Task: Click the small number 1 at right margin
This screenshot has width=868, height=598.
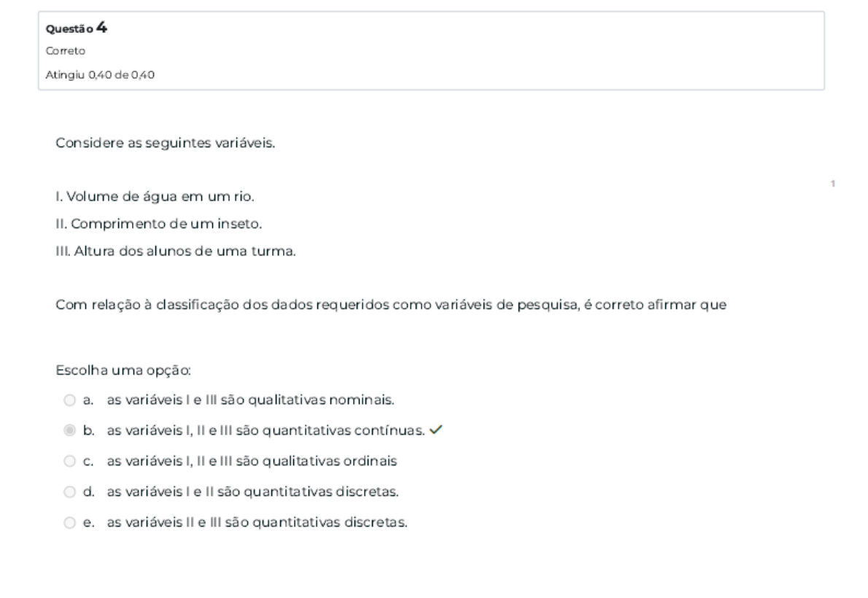Action: [x=833, y=184]
